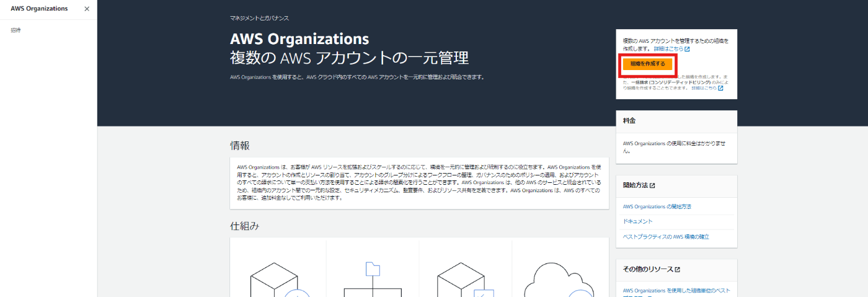Screen dimensions: 868x297
Task: Click the 仕組み section heading
Action: point(244,226)
